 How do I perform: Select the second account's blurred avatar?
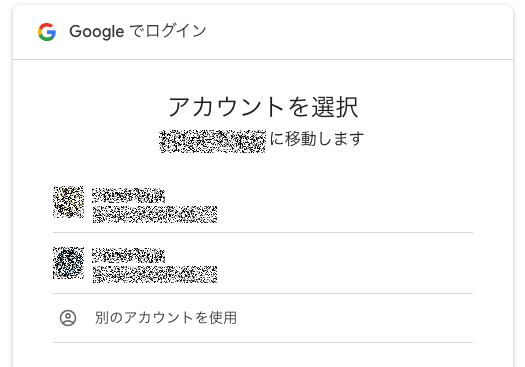(68, 263)
